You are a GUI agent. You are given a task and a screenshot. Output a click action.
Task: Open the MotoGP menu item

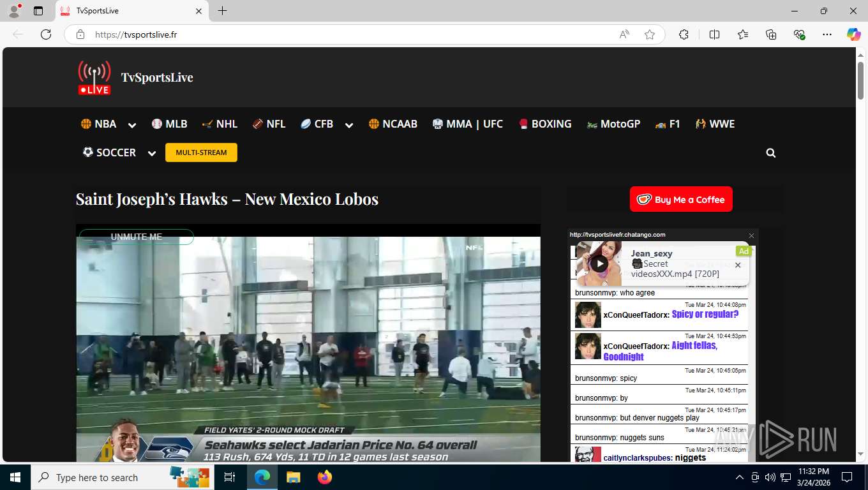pyautogui.click(x=613, y=124)
